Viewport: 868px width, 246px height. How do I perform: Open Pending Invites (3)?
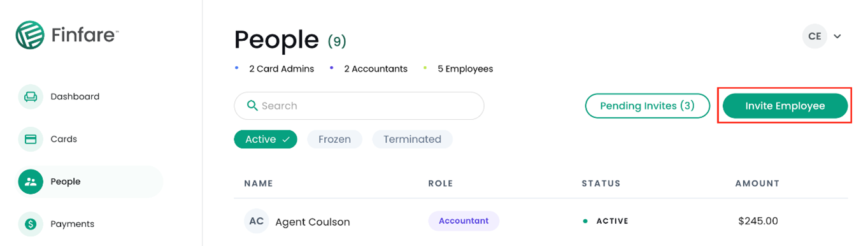648,106
